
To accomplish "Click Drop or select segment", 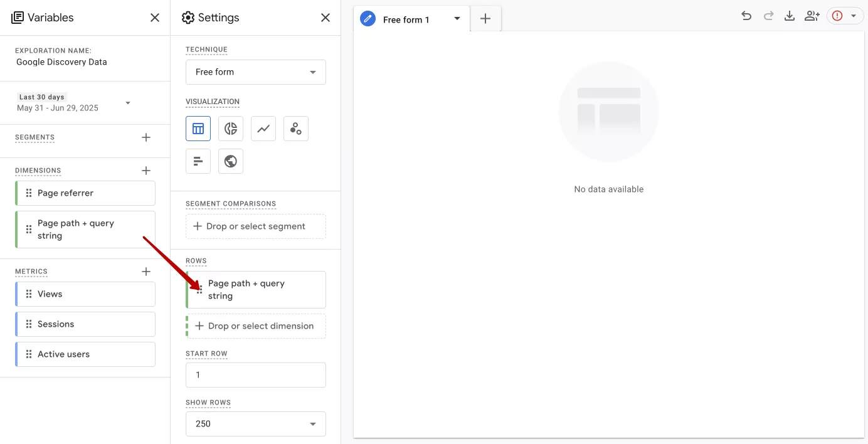I will (x=256, y=226).
